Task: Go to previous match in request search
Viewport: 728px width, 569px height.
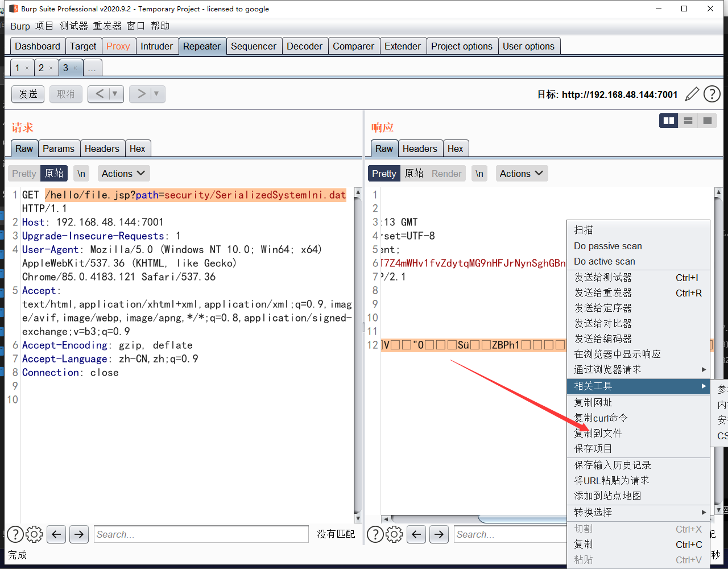Action: tap(56, 534)
